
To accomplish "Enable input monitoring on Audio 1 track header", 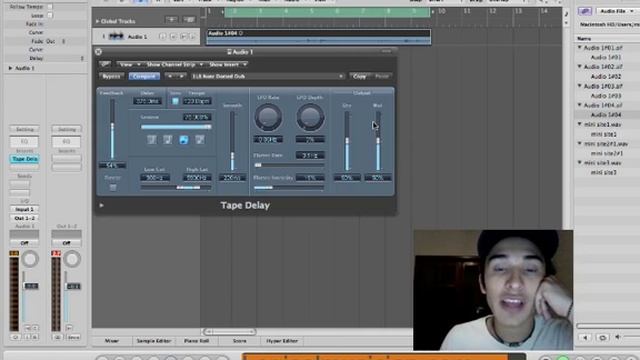I will coord(162,37).
